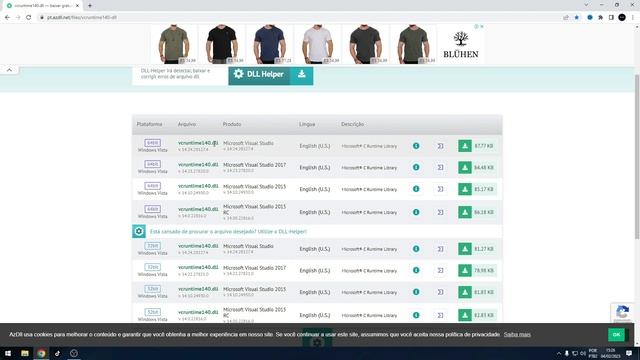
Task: Show info for the 32bit Visual Studio 2017 row
Action: (x=416, y=270)
